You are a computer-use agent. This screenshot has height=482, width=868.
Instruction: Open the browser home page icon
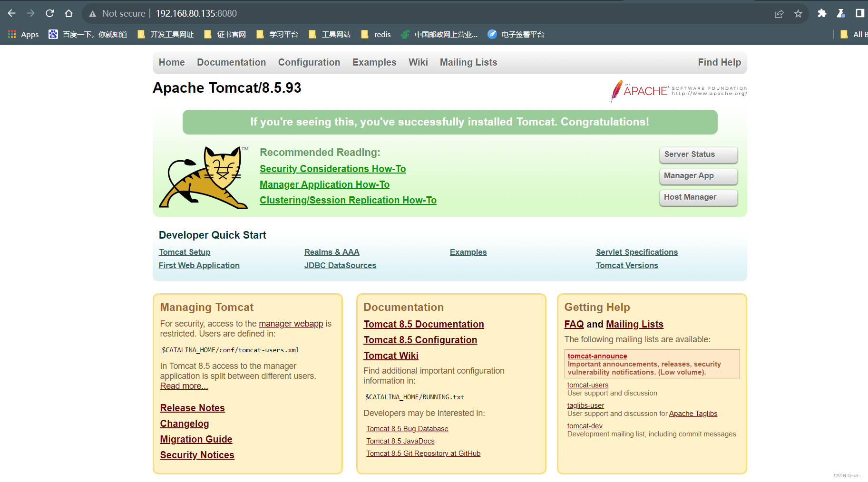(69, 13)
